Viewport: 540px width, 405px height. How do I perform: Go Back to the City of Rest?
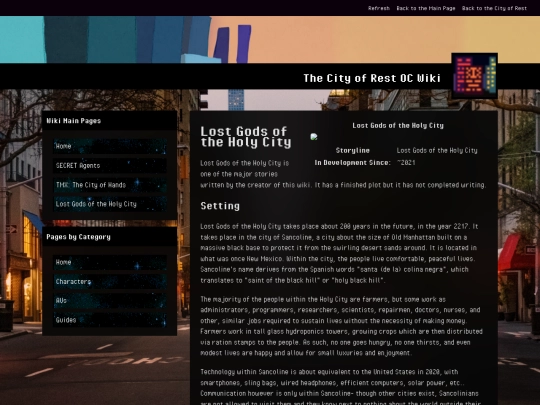(x=494, y=8)
